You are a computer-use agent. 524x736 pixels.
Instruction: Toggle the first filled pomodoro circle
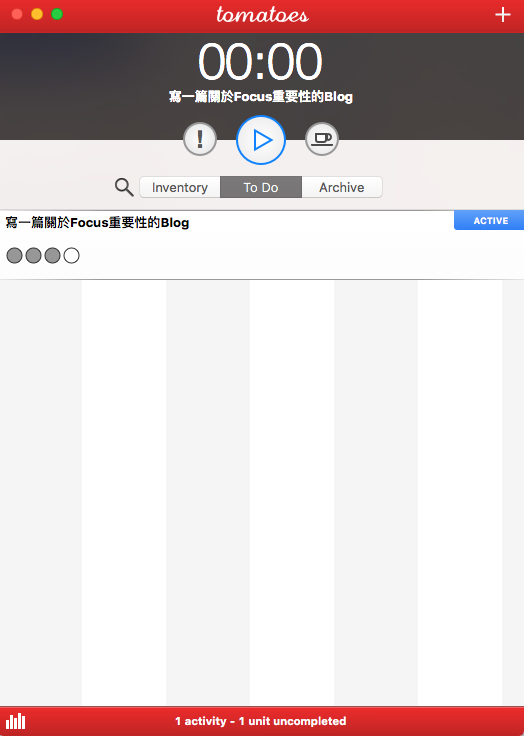click(15, 255)
